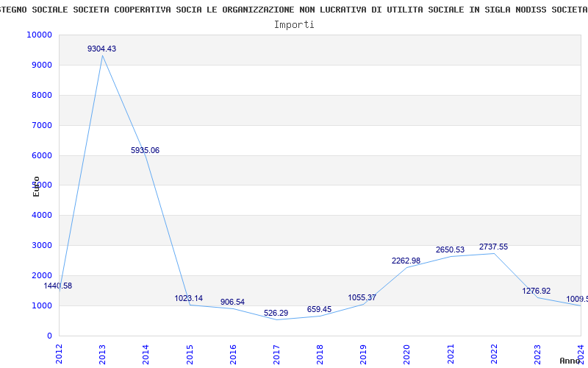Select the 659.45 data label
The width and height of the screenshot is (588, 368).
click(319, 309)
